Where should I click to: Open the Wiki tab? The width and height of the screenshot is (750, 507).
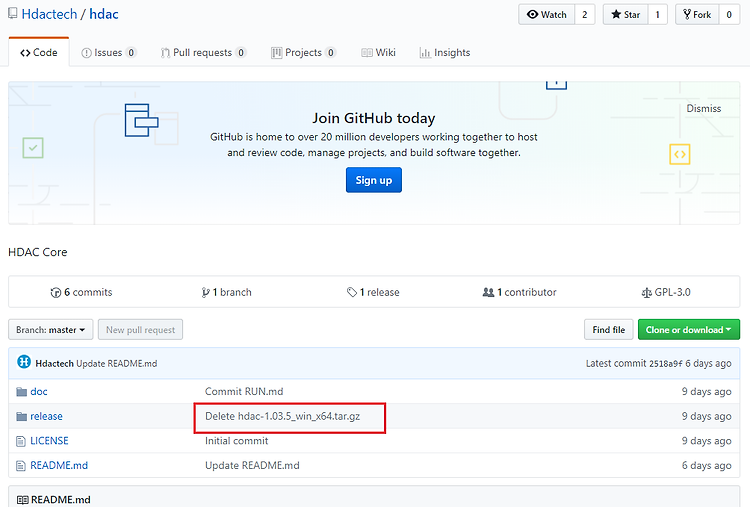[x=378, y=53]
